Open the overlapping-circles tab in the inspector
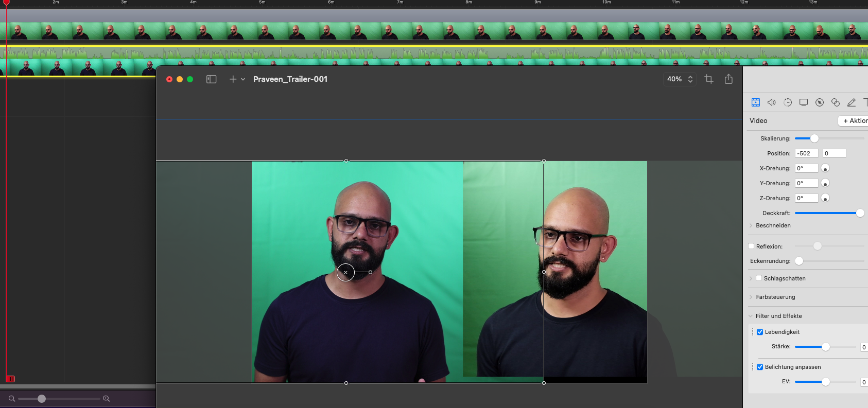 click(836, 102)
